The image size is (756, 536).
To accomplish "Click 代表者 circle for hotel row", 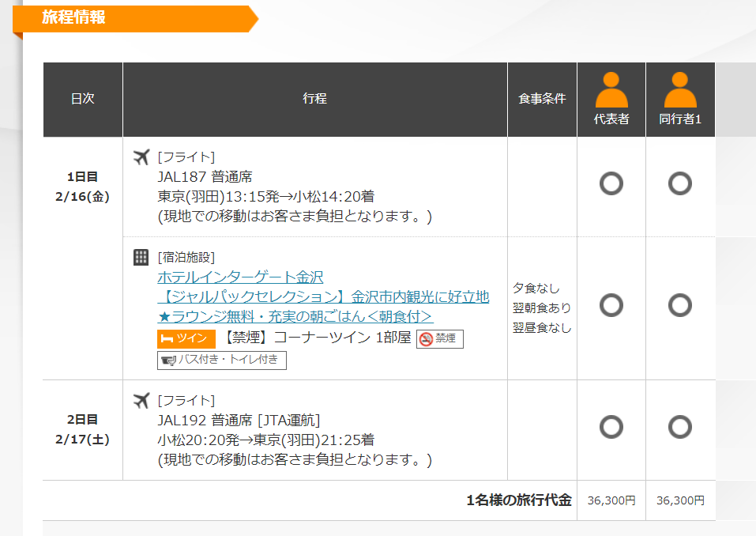I will [x=611, y=305].
